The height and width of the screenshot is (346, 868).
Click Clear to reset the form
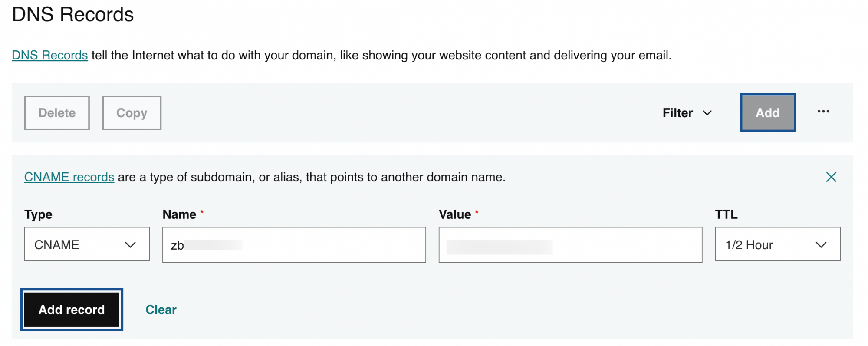point(161,310)
